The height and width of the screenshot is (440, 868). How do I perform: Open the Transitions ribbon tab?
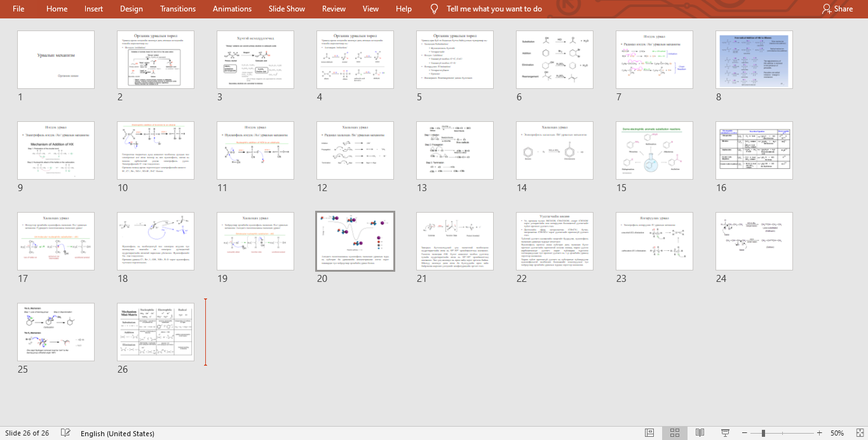pos(178,9)
